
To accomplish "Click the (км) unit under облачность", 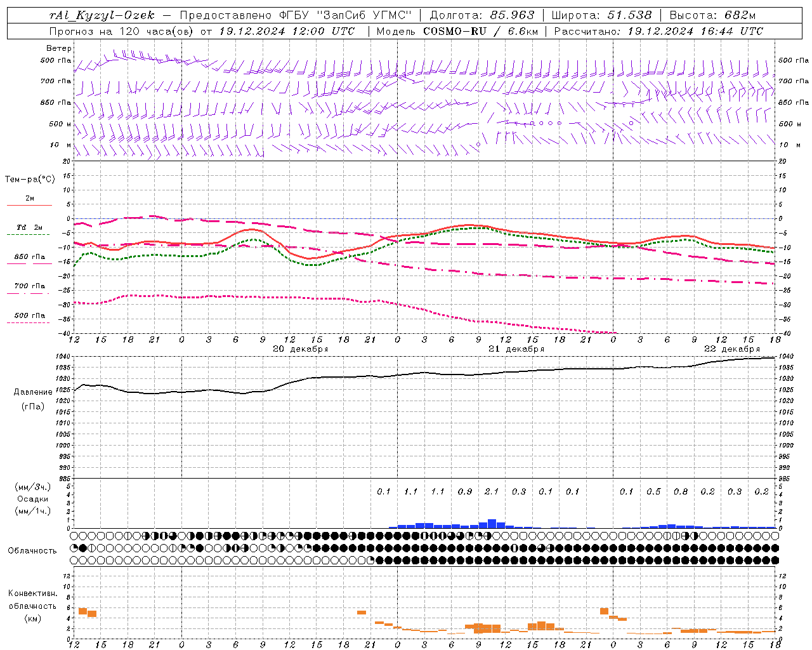I will pos(32,618).
